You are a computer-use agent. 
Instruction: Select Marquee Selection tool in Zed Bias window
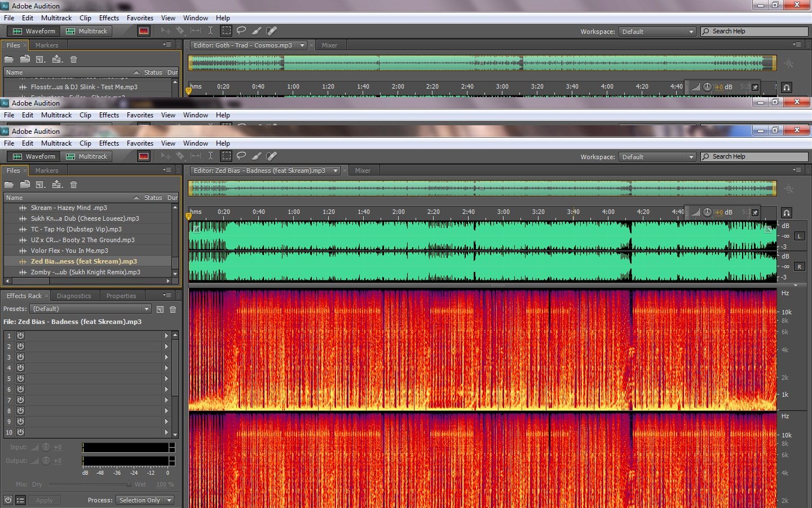(226, 156)
